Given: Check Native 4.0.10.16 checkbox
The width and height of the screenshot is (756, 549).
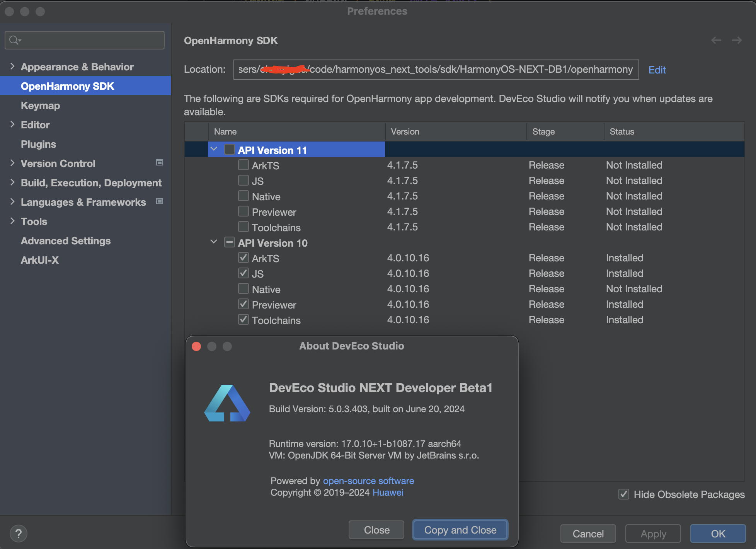Looking at the screenshot, I should [243, 289].
